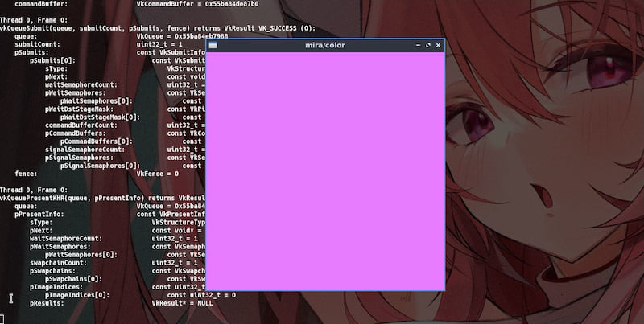Click the 'commandBuffer:' label in terminal
644x324 pixels.
pos(41,4)
